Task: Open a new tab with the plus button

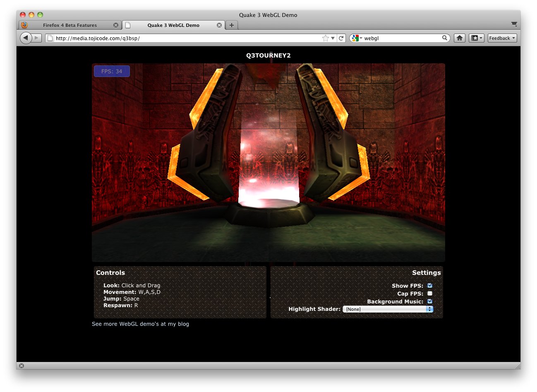Action: (x=231, y=25)
